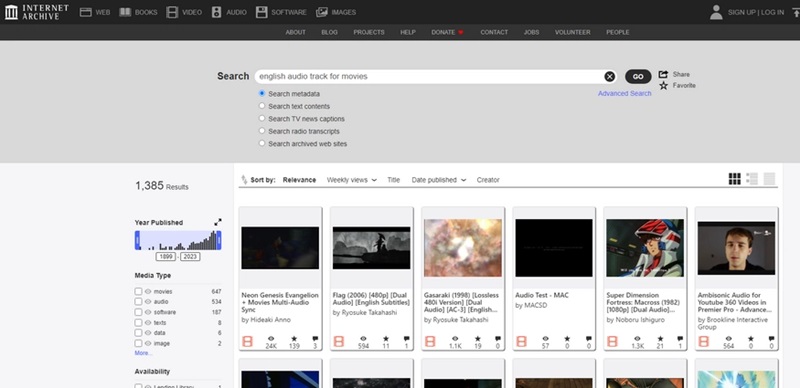Screen dimensions: 800x388
Task: Open the Audio section icon
Action: pyautogui.click(x=217, y=12)
